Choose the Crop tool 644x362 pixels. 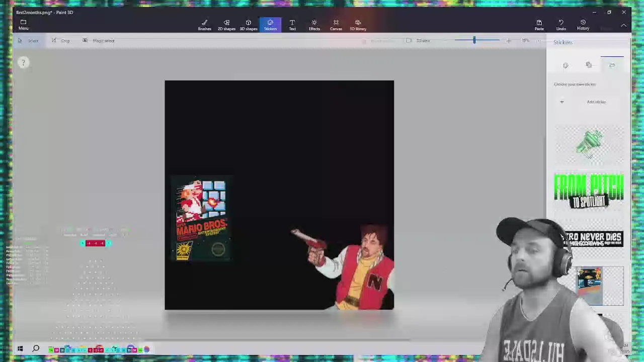[61, 41]
